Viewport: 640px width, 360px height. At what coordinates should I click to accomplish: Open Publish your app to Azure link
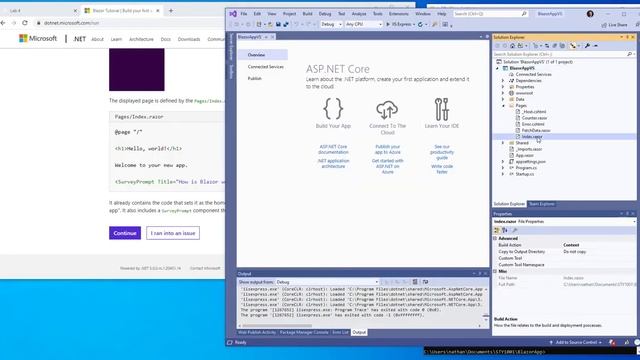click(x=387, y=149)
